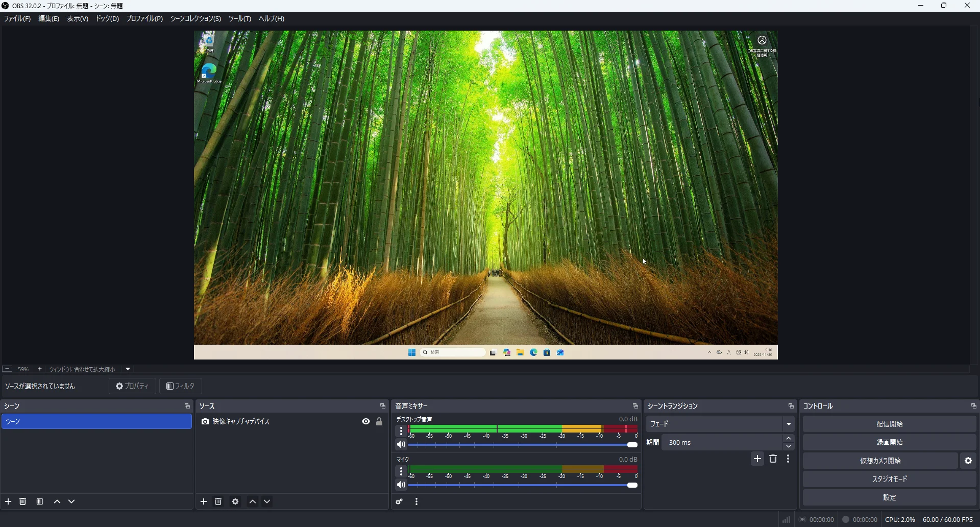This screenshot has width=980, height=527.
Task: Add a new scene with plus icon
Action: [8, 502]
